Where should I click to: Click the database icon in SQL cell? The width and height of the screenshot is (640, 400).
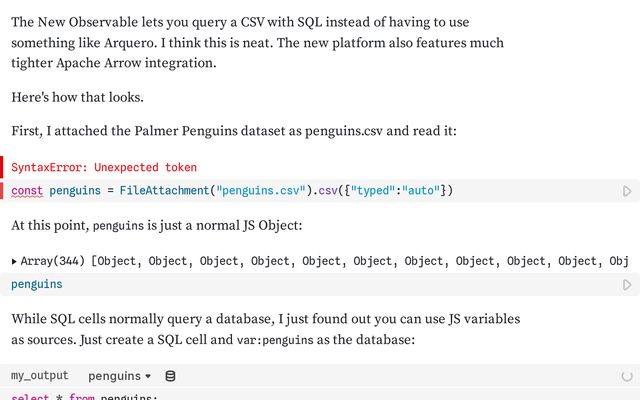pos(170,376)
